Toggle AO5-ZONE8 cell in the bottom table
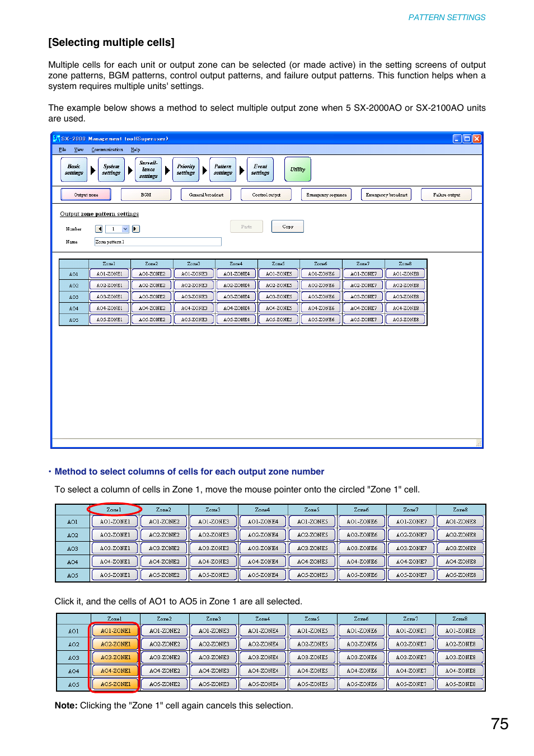The image size is (534, 756). 460,684
